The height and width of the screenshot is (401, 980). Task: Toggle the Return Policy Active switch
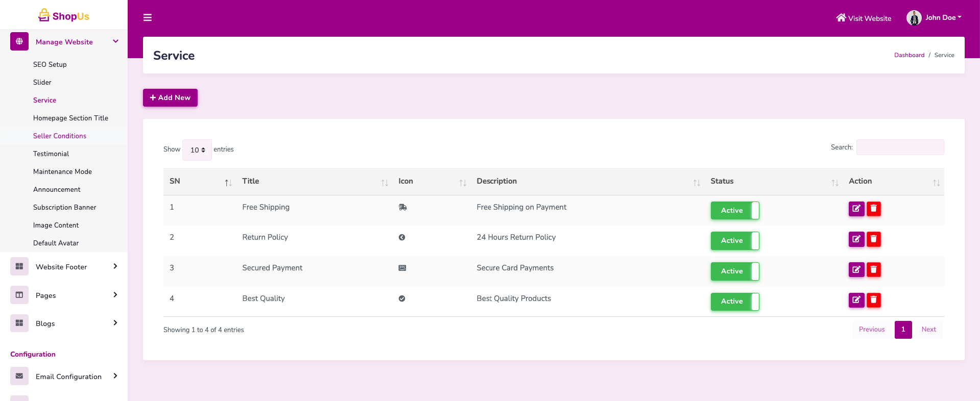734,240
